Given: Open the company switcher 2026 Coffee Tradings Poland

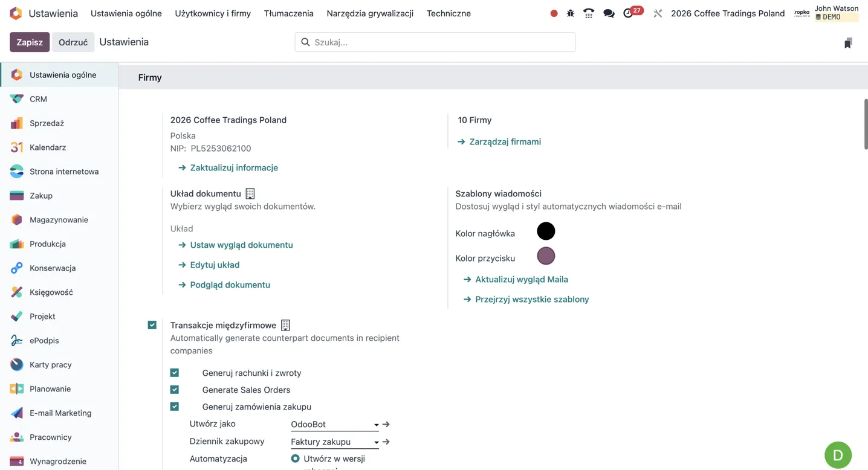Looking at the screenshot, I should (x=728, y=13).
